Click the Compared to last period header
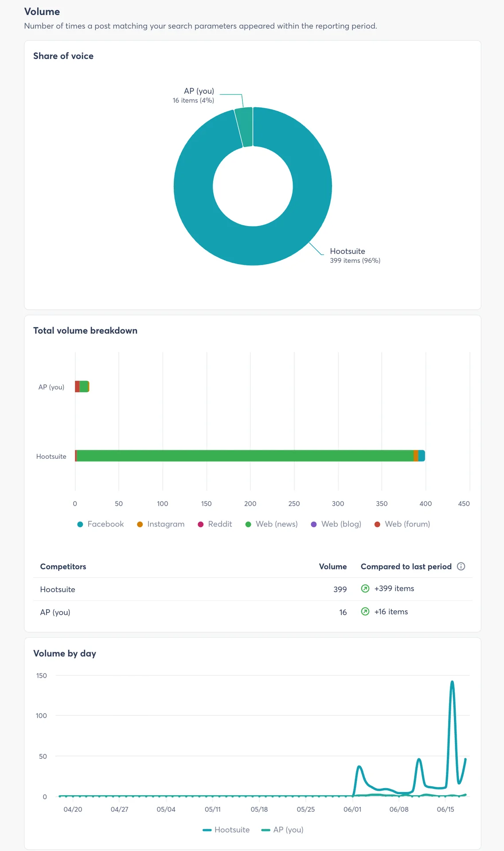 pos(406,566)
